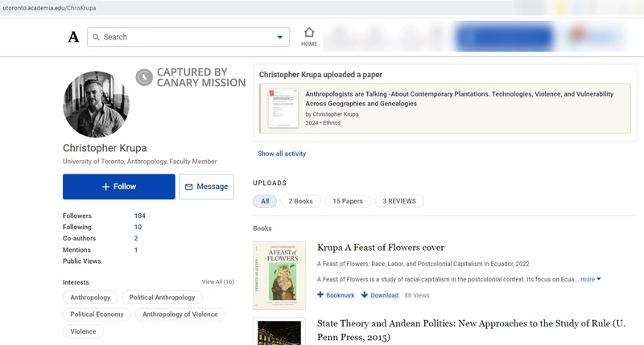The height and width of the screenshot is (345, 644).
Task: Click the author name under uploaded paper
Action: click(x=336, y=114)
